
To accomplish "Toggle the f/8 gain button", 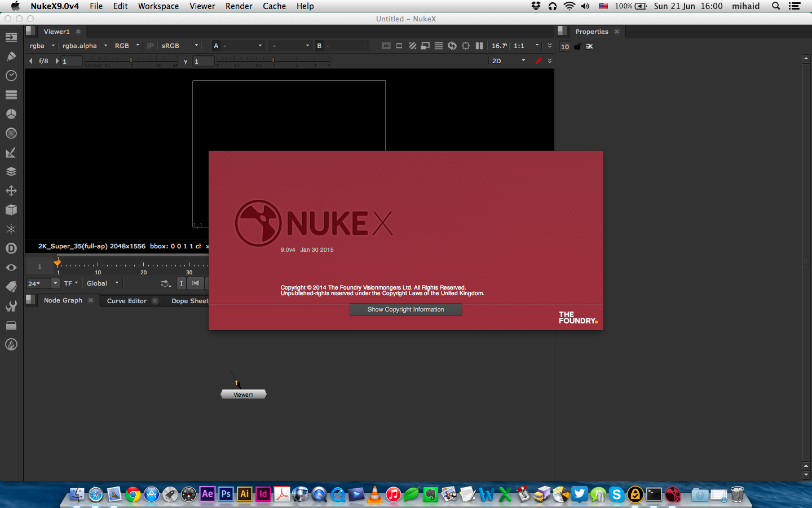I will coord(43,61).
